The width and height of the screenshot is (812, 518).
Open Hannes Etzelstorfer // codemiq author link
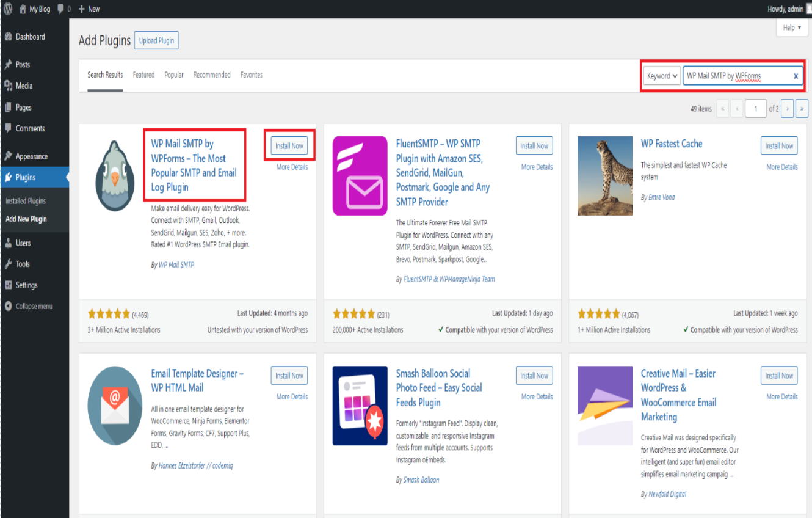[x=196, y=465]
